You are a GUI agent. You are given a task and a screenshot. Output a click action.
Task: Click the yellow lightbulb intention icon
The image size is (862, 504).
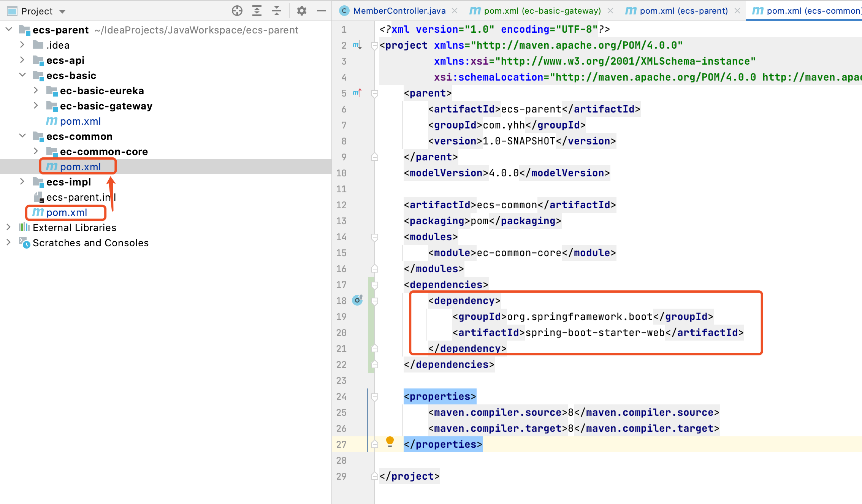(390, 441)
